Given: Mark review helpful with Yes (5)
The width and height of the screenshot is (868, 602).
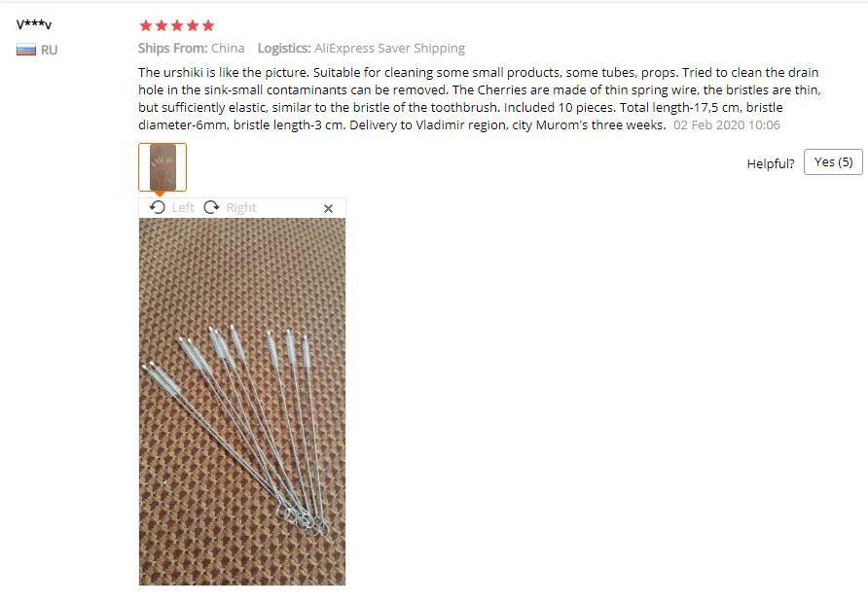Looking at the screenshot, I should point(833,162).
